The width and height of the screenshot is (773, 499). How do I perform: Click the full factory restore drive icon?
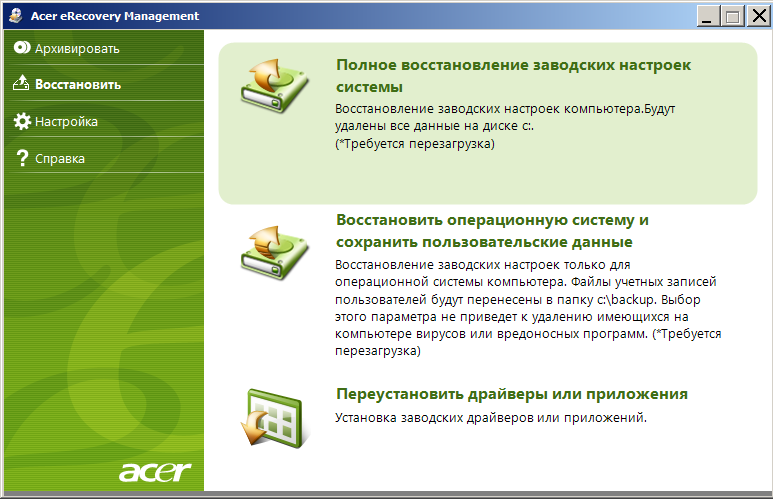pyautogui.click(x=274, y=86)
